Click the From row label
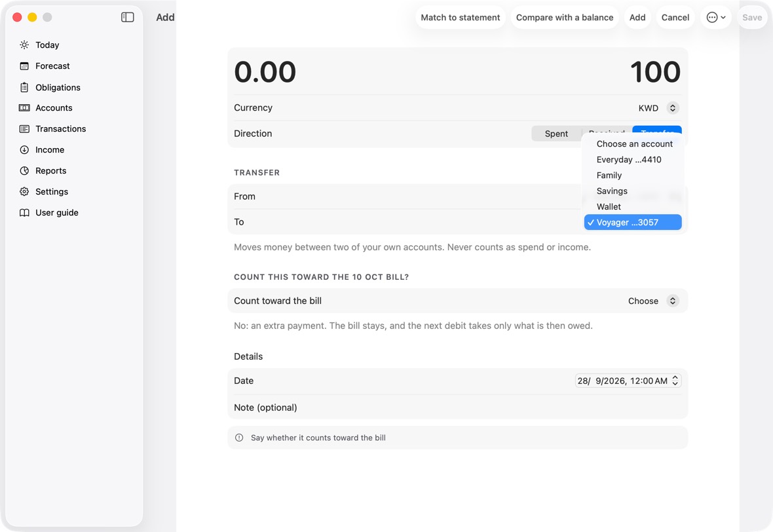Screen dimensions: 773x532 pyautogui.click(x=244, y=197)
